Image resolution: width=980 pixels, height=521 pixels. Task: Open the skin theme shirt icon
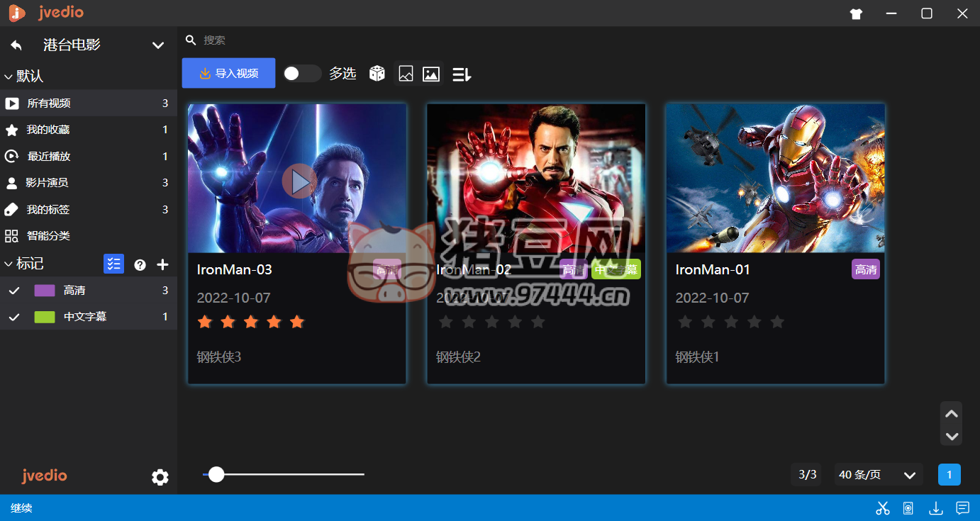coord(856,13)
